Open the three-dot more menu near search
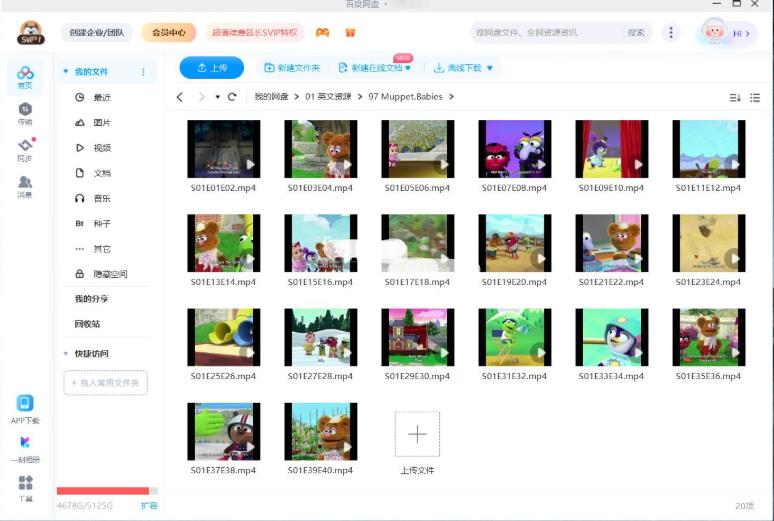The height and width of the screenshot is (521, 774). coord(670,33)
